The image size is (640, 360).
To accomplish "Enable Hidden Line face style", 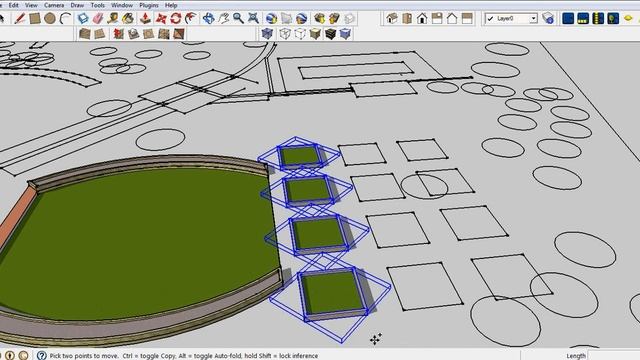I will pyautogui.click(x=300, y=34).
